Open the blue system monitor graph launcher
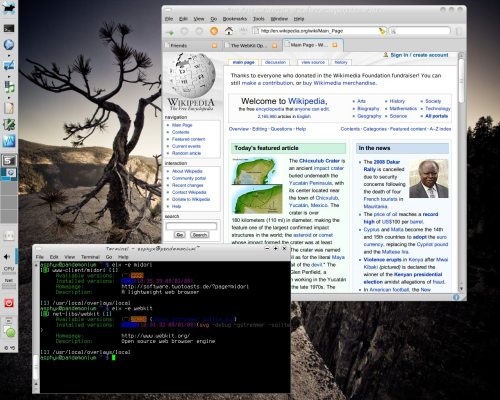The width and height of the screenshot is (500, 400). coord(9,141)
